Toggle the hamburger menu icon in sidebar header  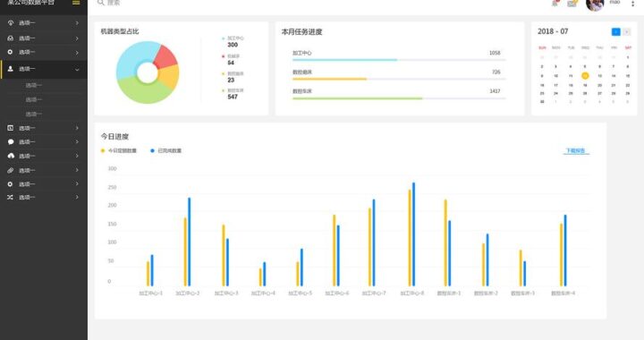[x=76, y=3]
